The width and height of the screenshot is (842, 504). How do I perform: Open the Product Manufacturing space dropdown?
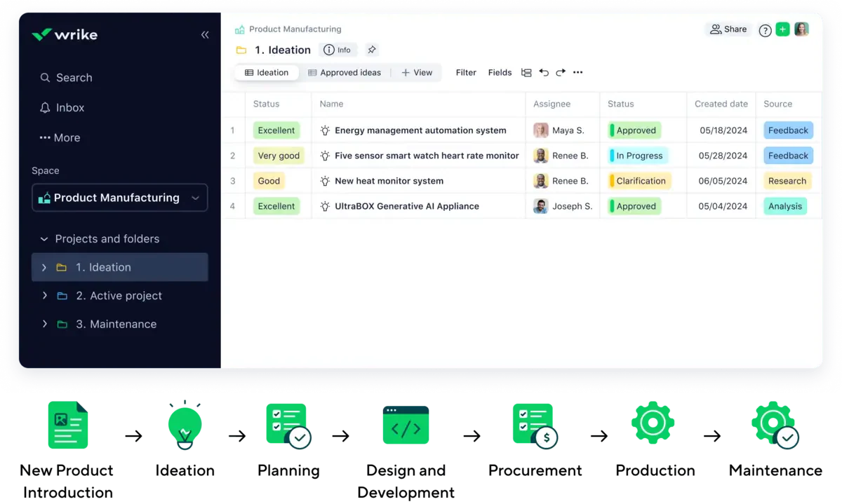tap(119, 198)
